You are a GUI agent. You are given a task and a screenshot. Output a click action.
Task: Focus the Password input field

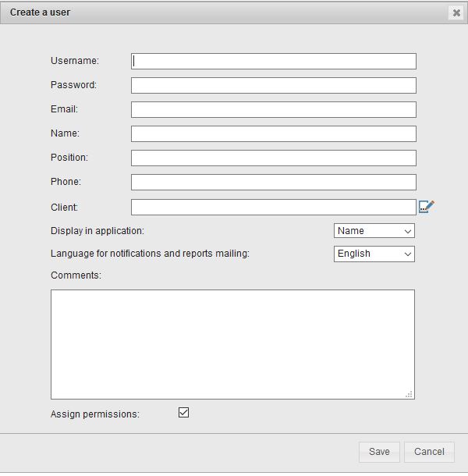[x=274, y=85]
